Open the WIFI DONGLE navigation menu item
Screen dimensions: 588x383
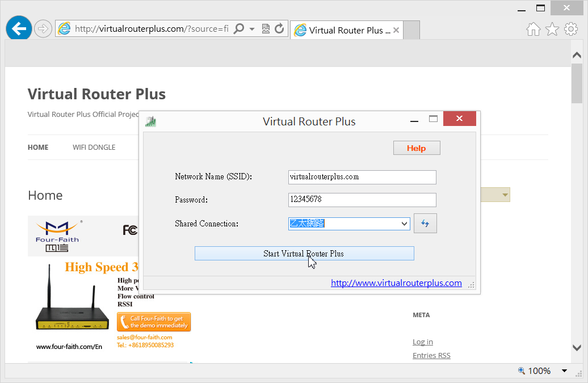[94, 148]
